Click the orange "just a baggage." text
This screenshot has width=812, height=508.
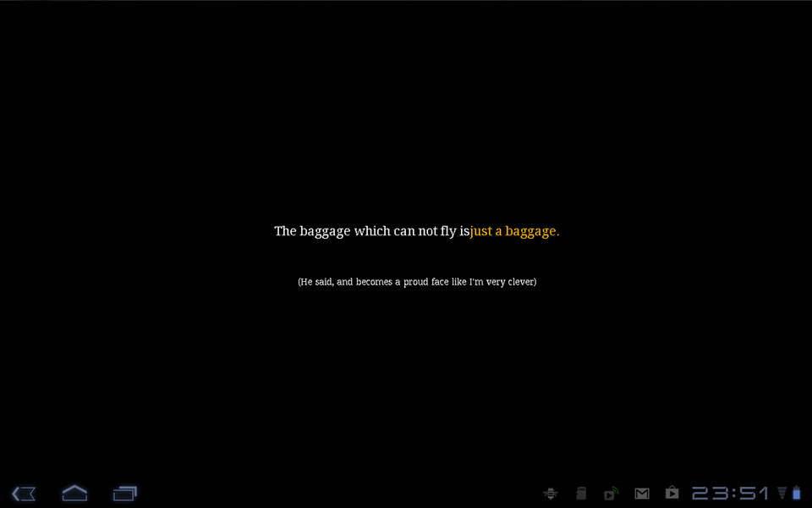[x=514, y=231]
